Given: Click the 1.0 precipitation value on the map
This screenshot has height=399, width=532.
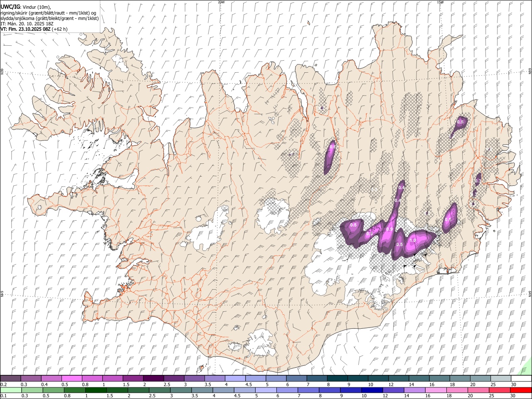Looking at the screenshot, I should pyautogui.click(x=413, y=241).
